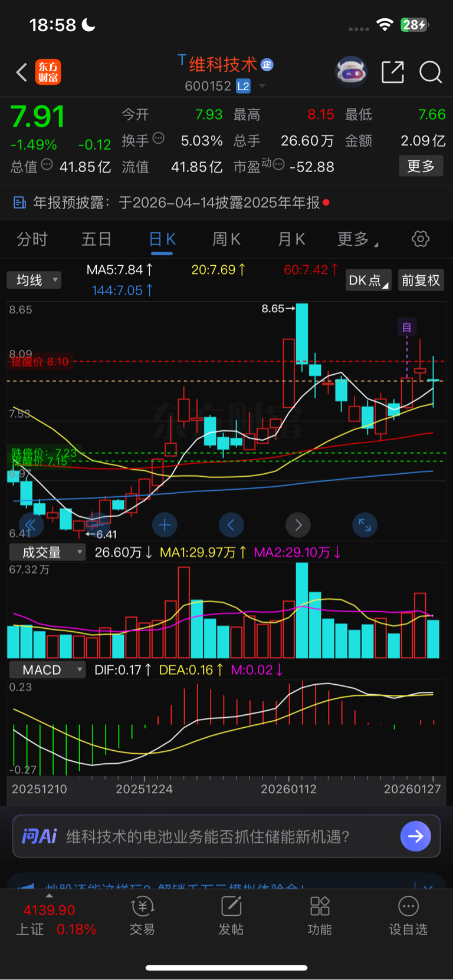Tap the 正 badge beside stock name
The height and width of the screenshot is (980, 453).
(267, 64)
